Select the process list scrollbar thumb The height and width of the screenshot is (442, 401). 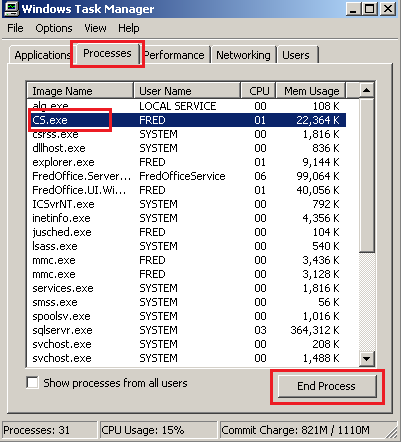(x=367, y=175)
